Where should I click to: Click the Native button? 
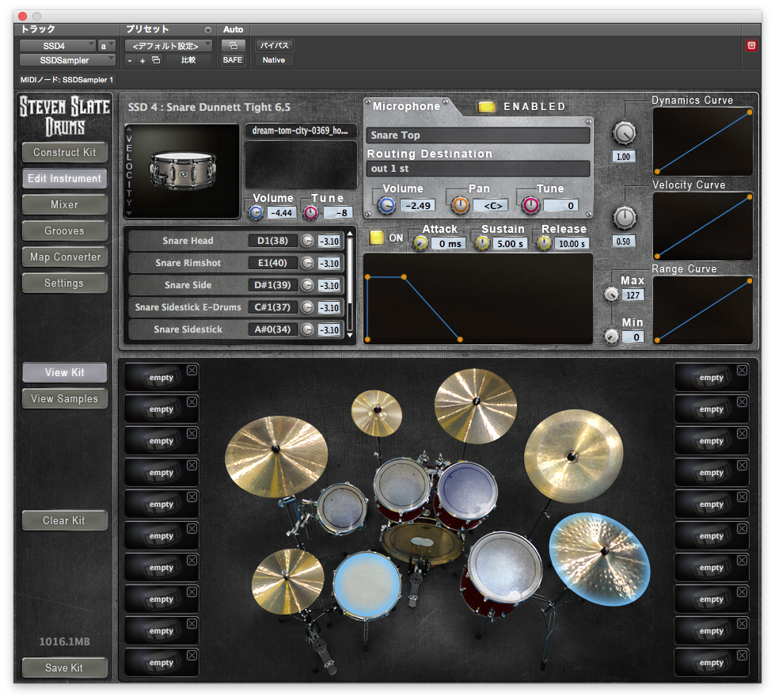(274, 60)
